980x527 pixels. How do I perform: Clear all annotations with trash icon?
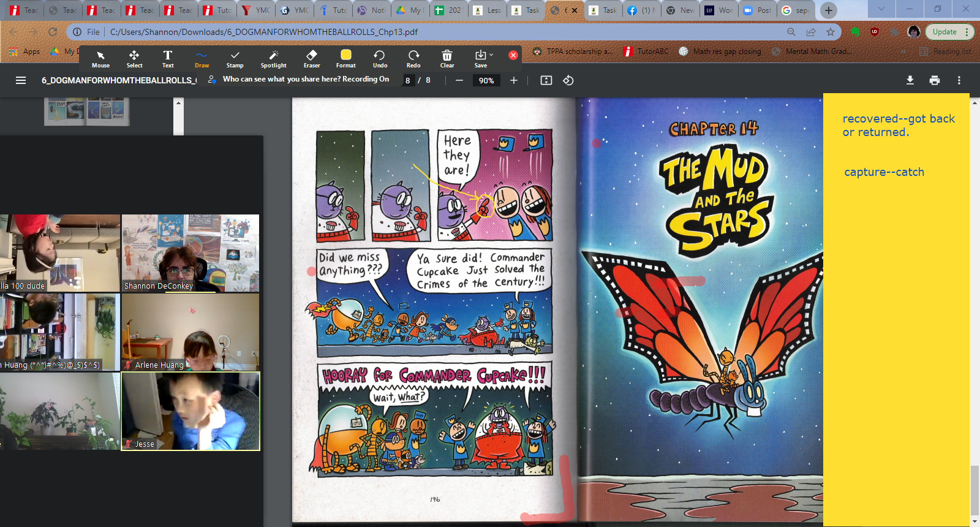[x=447, y=59]
